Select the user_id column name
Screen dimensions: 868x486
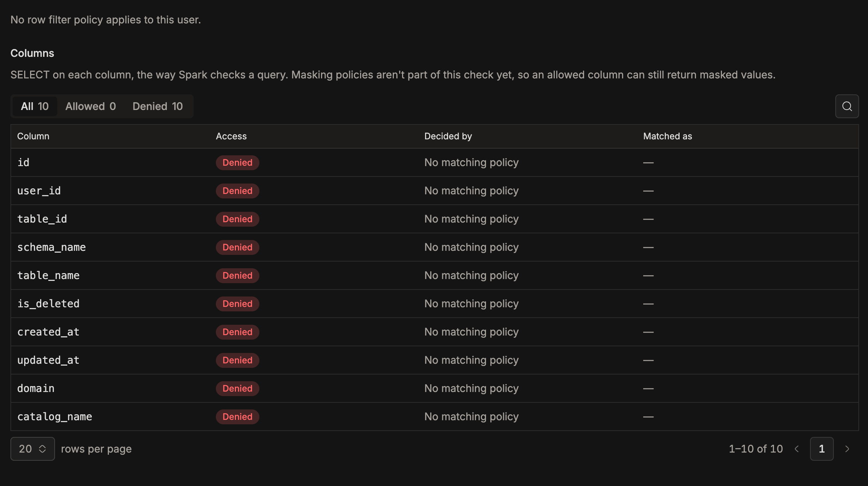click(39, 191)
